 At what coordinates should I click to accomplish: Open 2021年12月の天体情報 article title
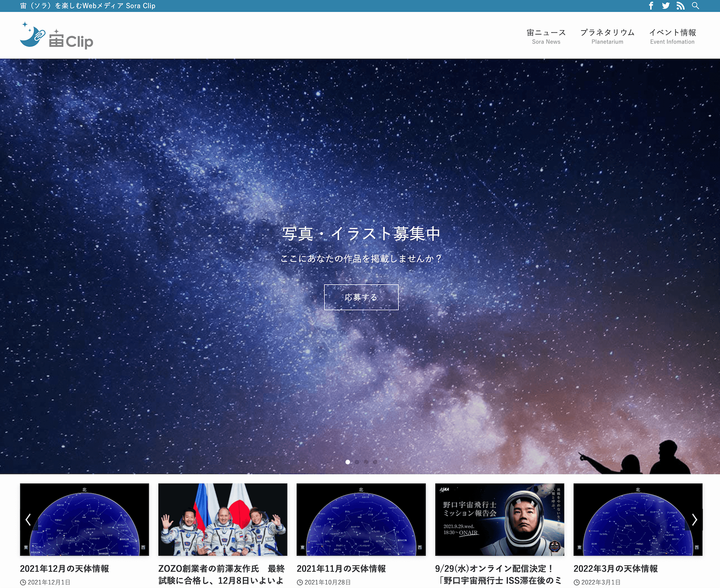(x=64, y=569)
